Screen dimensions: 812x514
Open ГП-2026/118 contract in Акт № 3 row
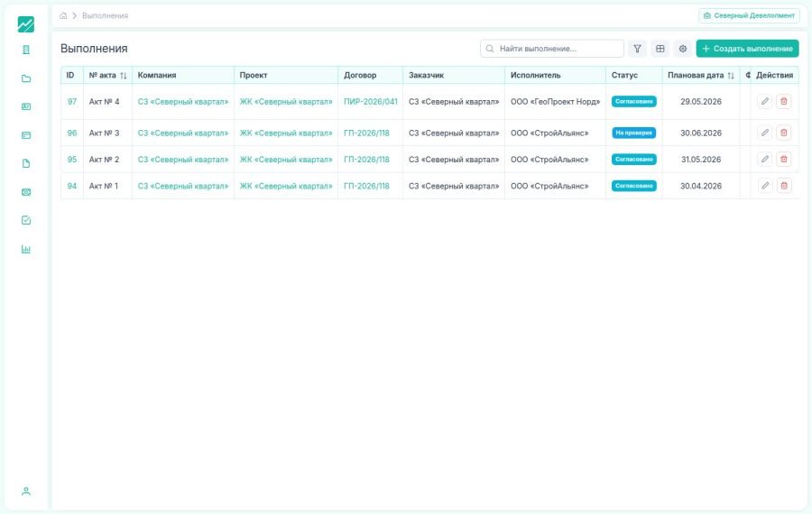click(366, 133)
